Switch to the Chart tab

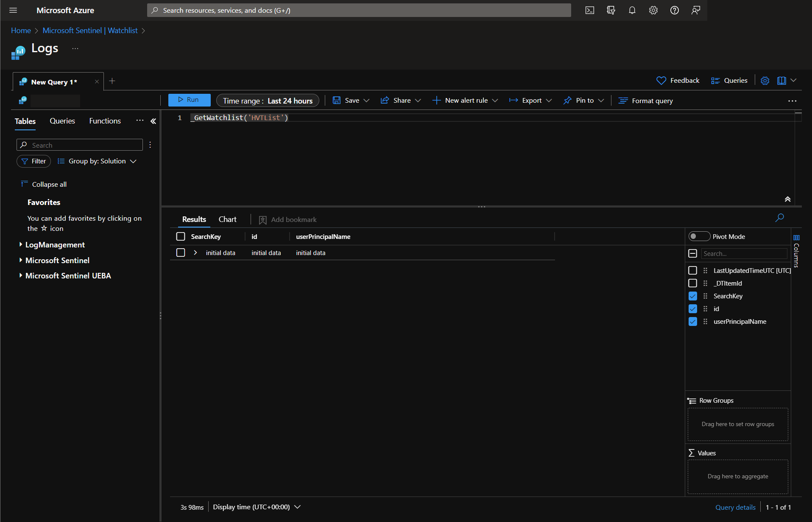tap(228, 219)
